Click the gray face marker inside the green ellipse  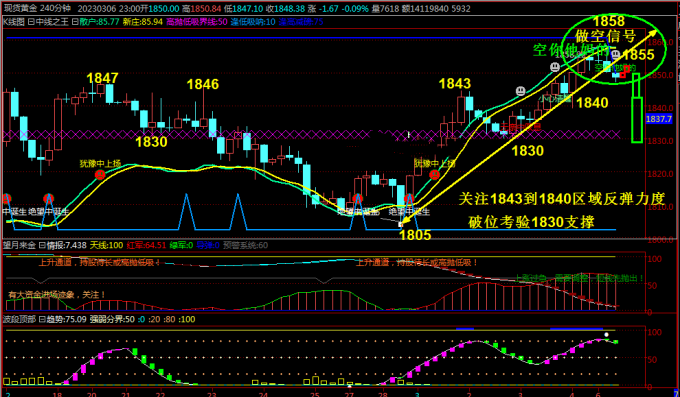[x=615, y=55]
